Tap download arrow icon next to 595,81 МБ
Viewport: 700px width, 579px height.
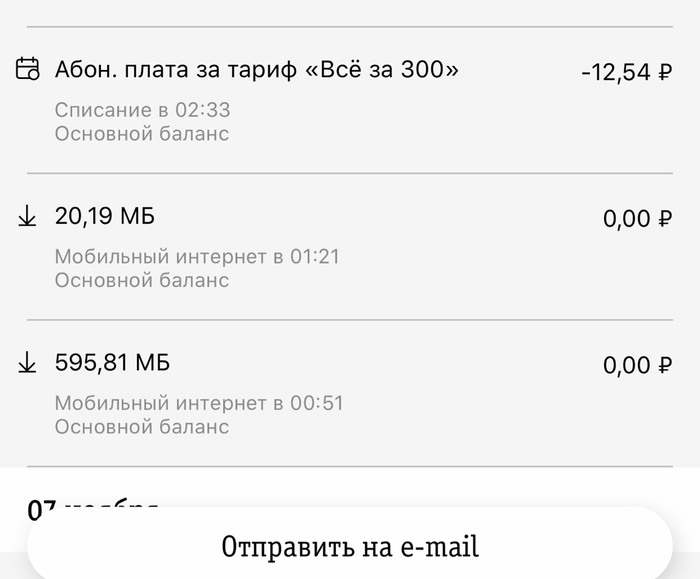tap(28, 364)
